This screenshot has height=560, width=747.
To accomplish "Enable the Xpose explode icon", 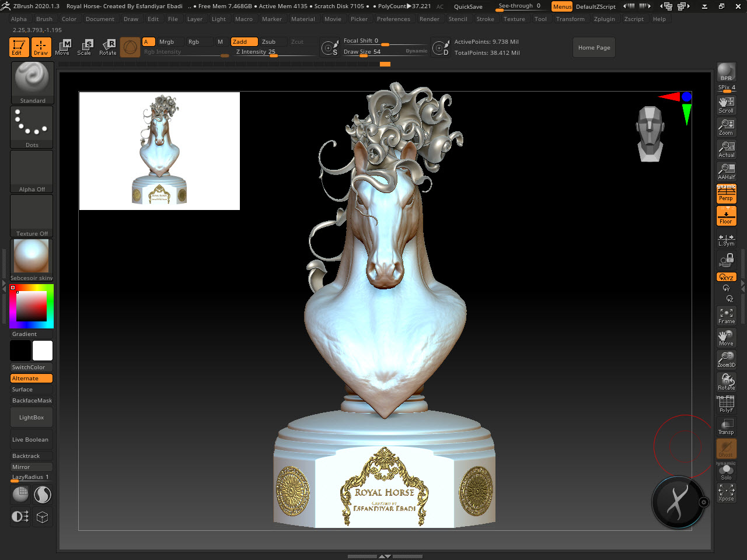I will click(726, 493).
